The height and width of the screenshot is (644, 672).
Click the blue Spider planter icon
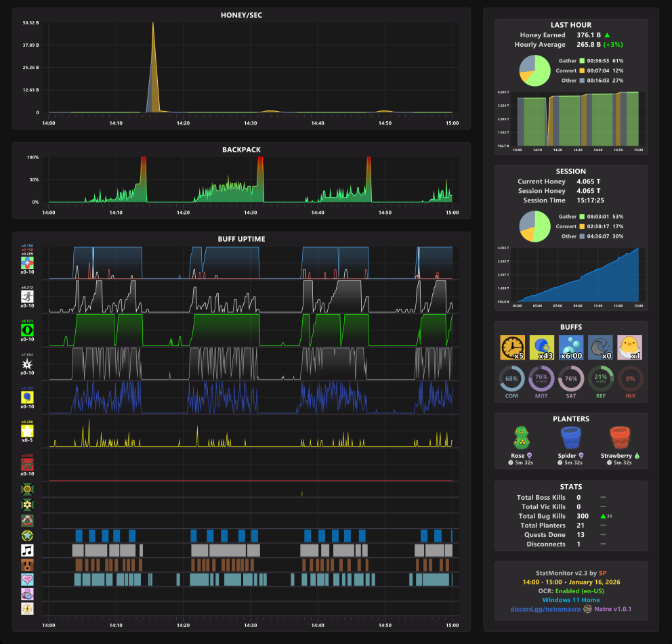click(571, 438)
